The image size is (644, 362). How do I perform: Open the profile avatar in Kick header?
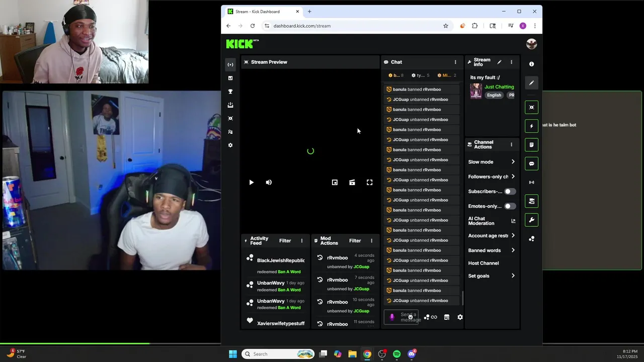click(x=531, y=44)
